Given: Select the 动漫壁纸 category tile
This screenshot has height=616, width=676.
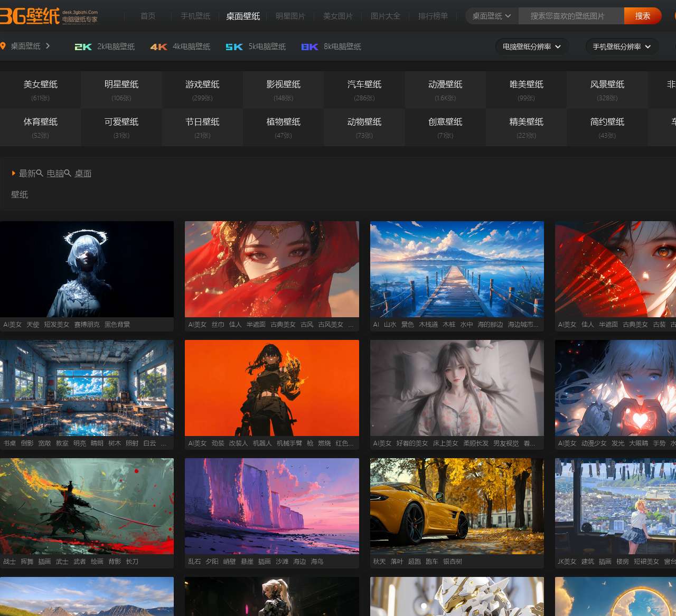Looking at the screenshot, I should click(445, 90).
